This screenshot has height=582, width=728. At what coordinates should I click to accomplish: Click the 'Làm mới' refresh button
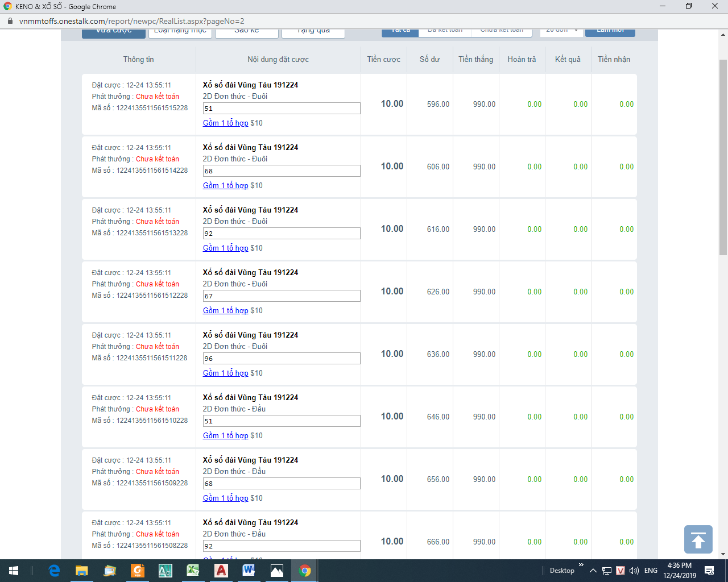point(610,31)
